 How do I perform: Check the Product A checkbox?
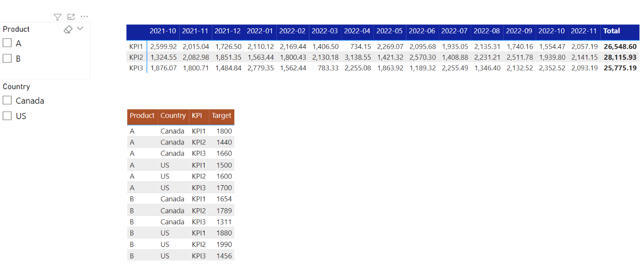coord(7,43)
